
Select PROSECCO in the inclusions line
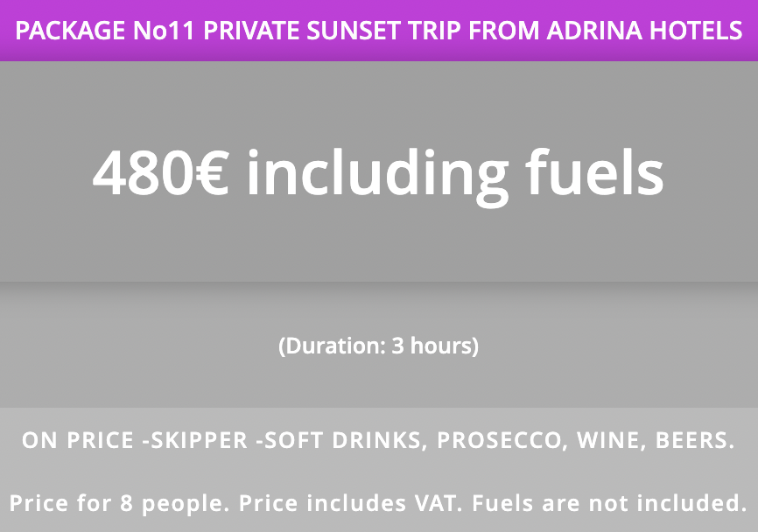click(x=499, y=440)
